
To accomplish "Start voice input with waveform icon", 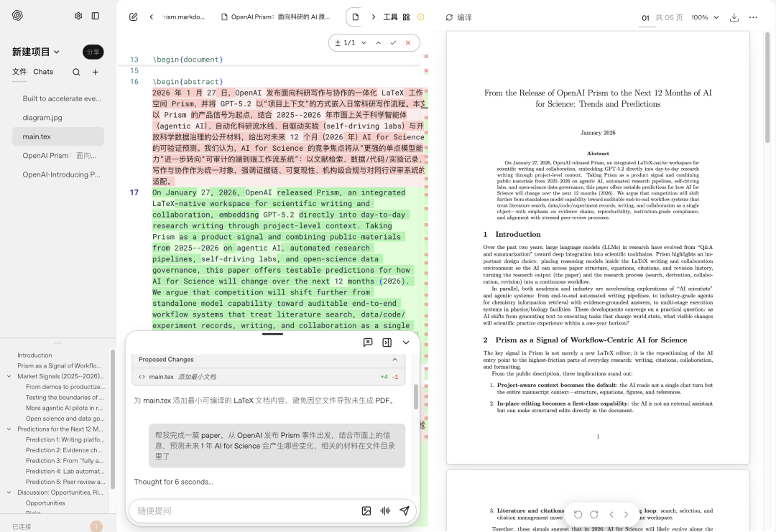I will coord(385,510).
